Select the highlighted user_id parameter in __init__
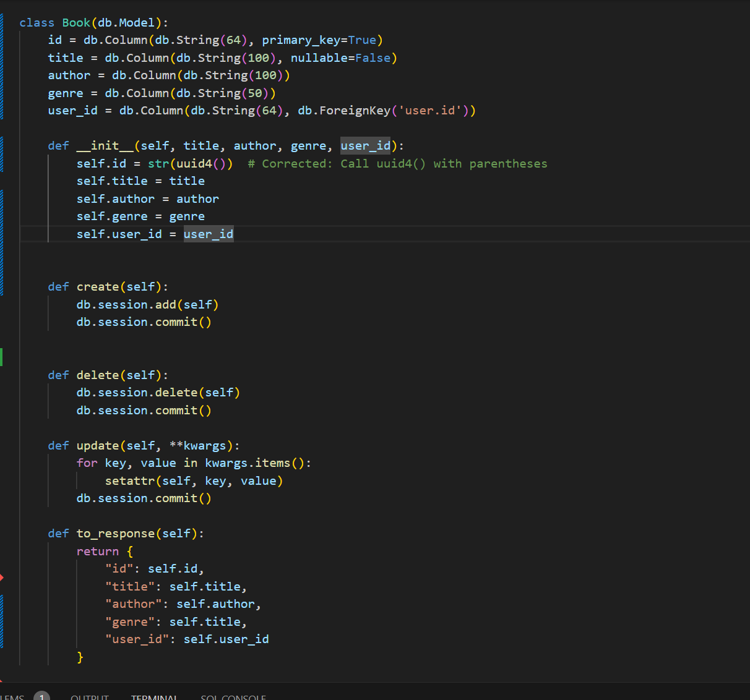The image size is (750, 700). point(365,145)
